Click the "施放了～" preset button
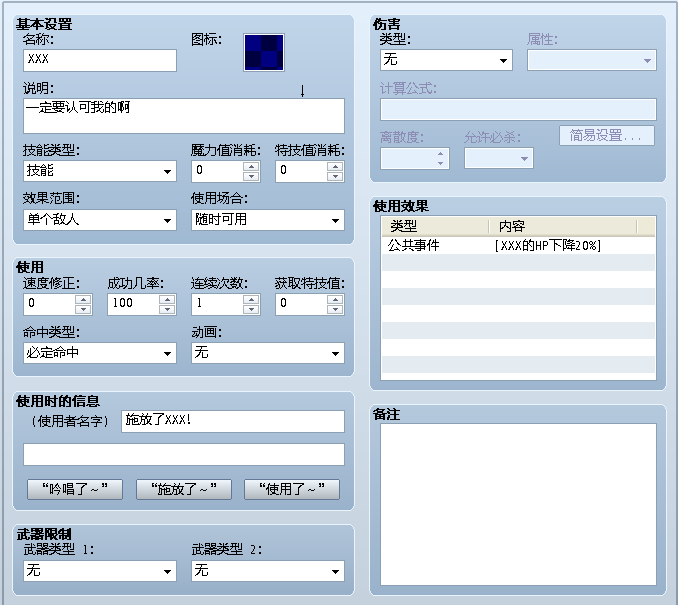678x605 pixels. click(184, 489)
